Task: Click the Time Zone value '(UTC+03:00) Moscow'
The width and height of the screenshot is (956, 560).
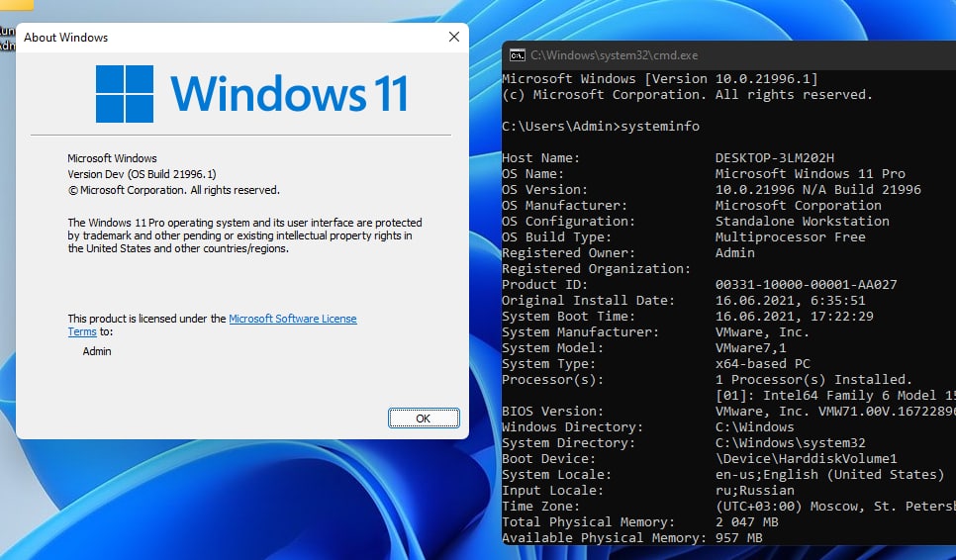Action: coord(795,507)
